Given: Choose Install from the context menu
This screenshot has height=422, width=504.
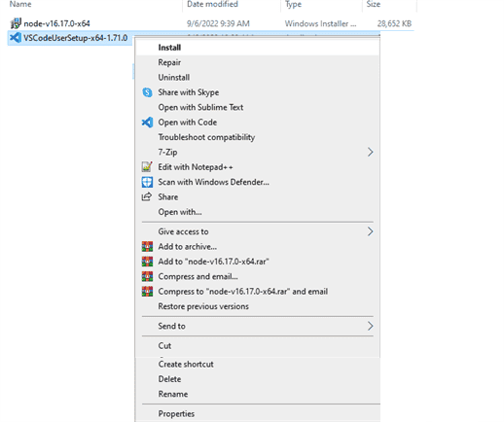Looking at the screenshot, I should click(258, 48).
